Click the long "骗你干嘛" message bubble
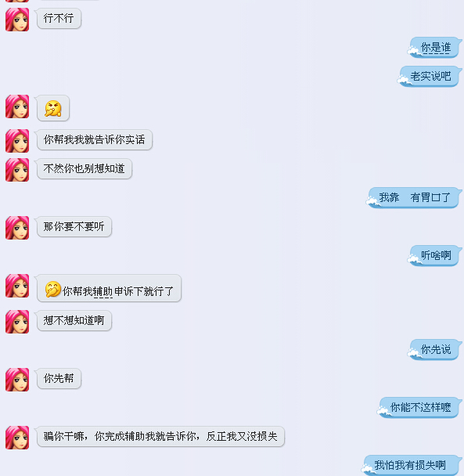This screenshot has width=464, height=476. pyautogui.click(x=160, y=437)
